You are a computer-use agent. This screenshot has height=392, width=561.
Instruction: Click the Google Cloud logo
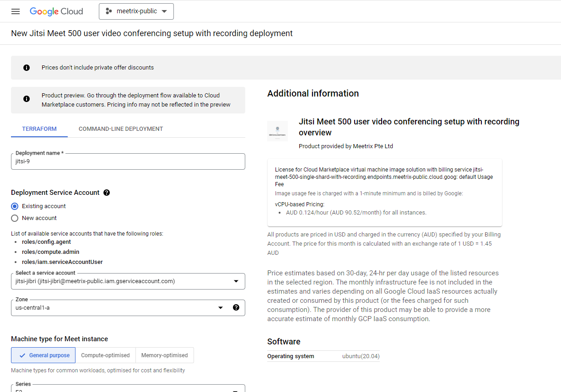56,11
